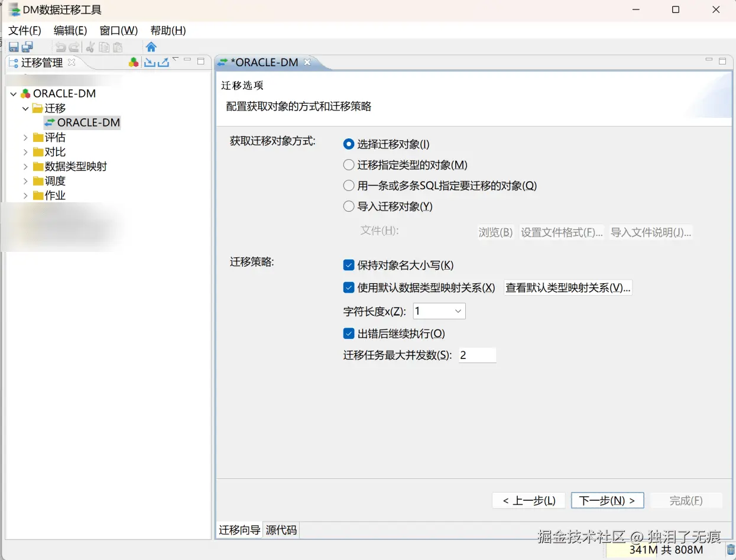Expand the 数据类型映射 tree folder
Image resolution: width=736 pixels, height=560 pixels.
point(25,167)
